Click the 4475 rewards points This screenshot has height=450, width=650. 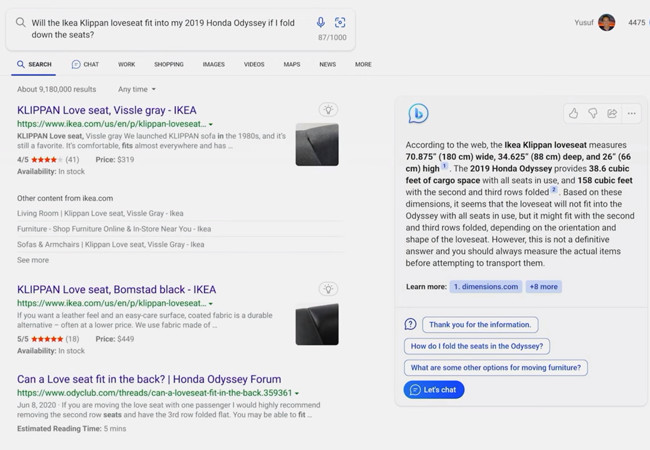[637, 22]
